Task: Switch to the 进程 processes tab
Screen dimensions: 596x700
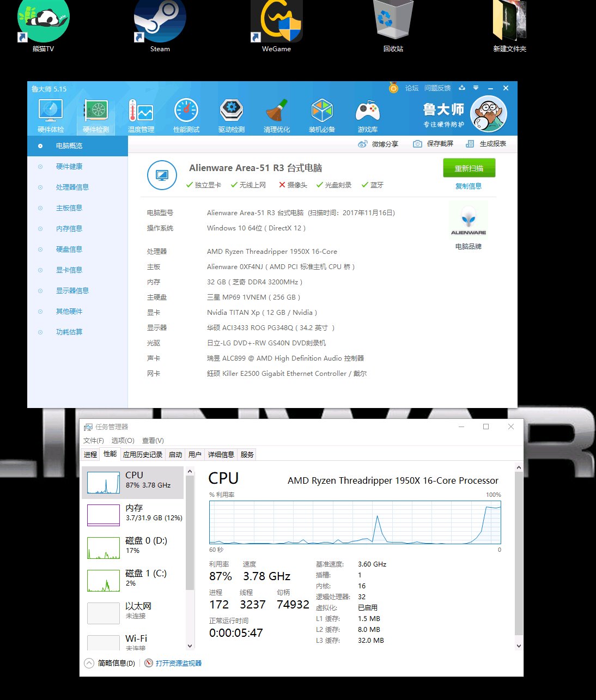Action: tap(90, 454)
